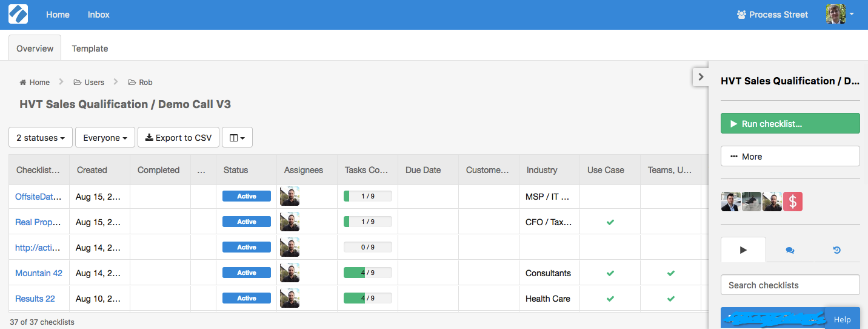The height and width of the screenshot is (329, 868).
Task: Open the Process Street organization menu
Action: point(772,15)
